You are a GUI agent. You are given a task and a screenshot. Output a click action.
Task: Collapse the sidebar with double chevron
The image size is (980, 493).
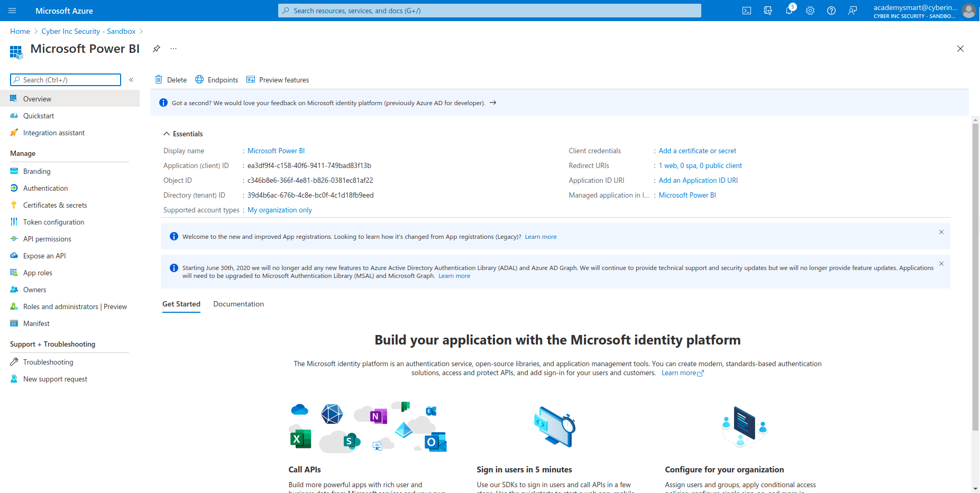pyautogui.click(x=131, y=80)
